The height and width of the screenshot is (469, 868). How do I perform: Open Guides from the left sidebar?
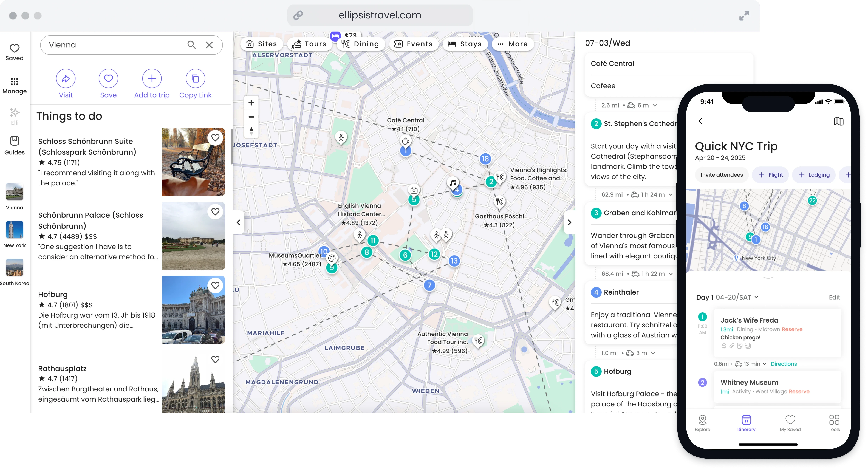(x=15, y=146)
